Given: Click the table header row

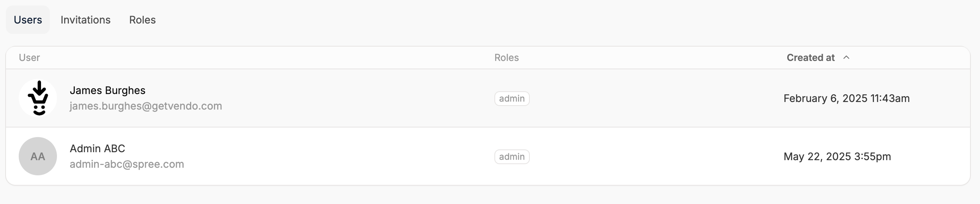Looking at the screenshot, I should click(488, 58).
